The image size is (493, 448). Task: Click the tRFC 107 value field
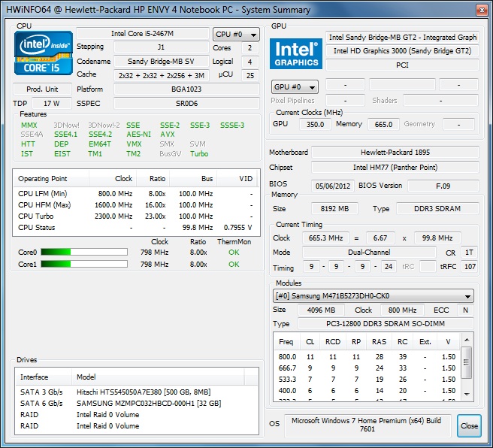click(x=470, y=267)
